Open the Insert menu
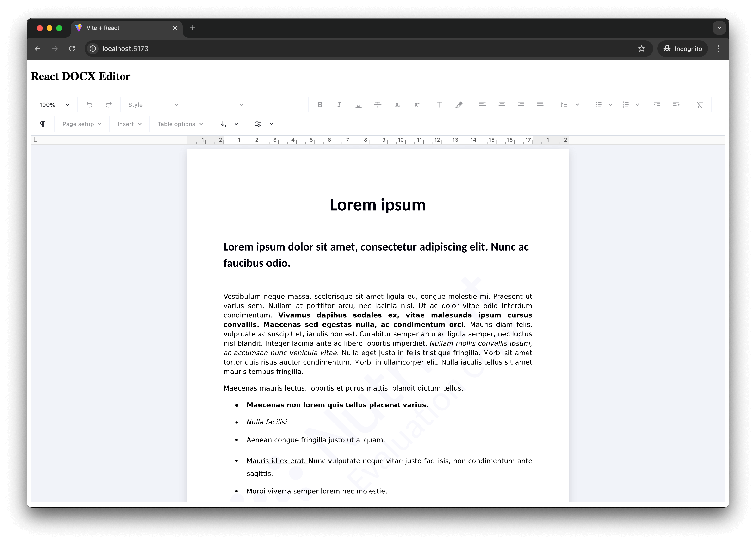The width and height of the screenshot is (756, 543). point(129,124)
